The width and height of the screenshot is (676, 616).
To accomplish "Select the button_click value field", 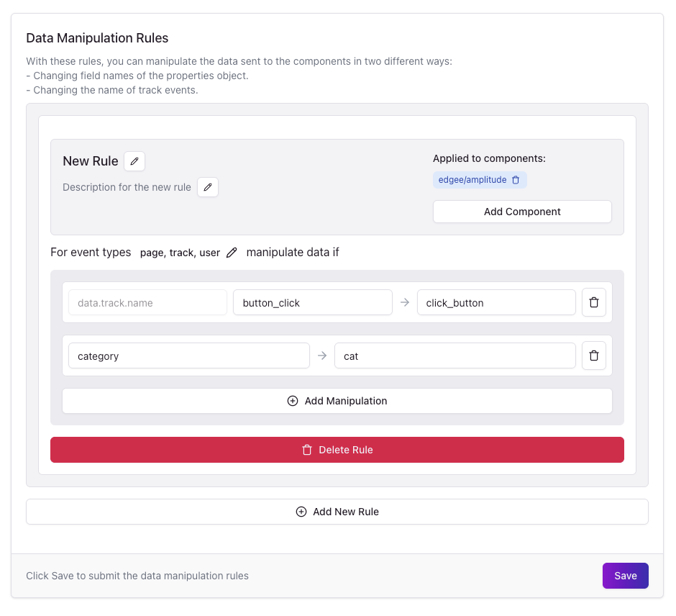I will (313, 302).
